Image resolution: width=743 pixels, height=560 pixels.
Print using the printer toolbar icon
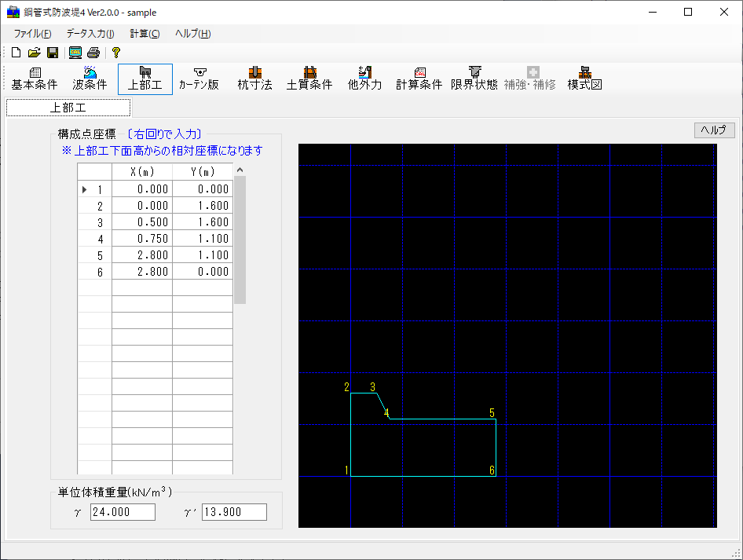click(93, 53)
